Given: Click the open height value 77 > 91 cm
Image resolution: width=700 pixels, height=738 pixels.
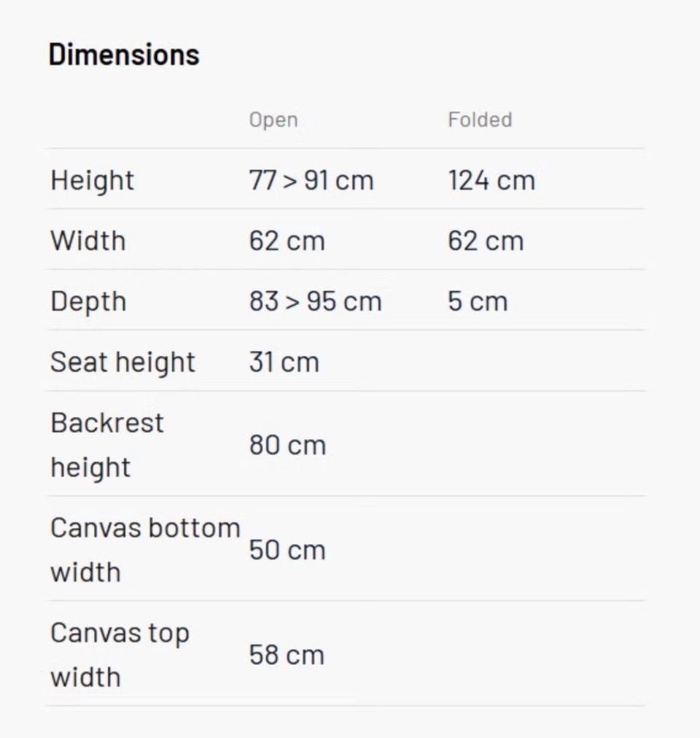Looking at the screenshot, I should tap(311, 180).
